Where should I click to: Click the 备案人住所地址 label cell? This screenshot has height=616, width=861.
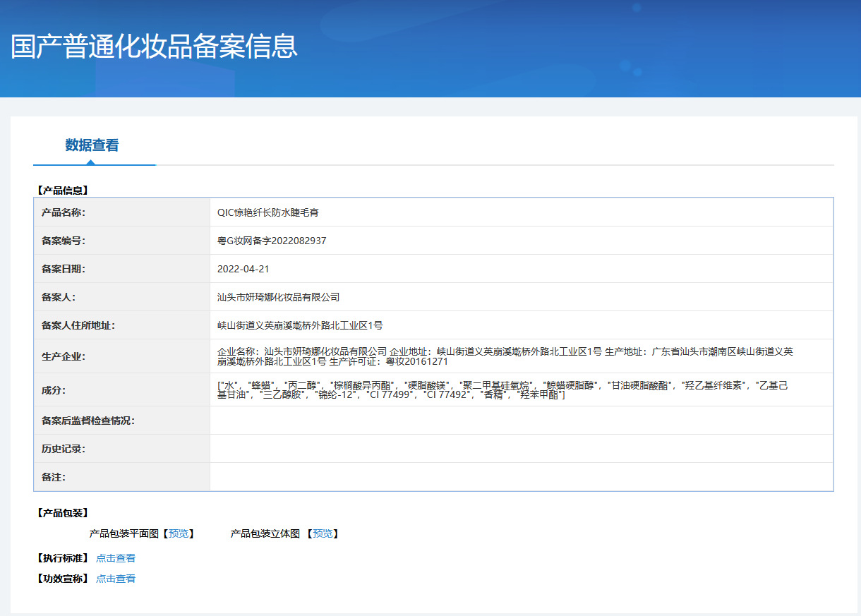(122, 325)
